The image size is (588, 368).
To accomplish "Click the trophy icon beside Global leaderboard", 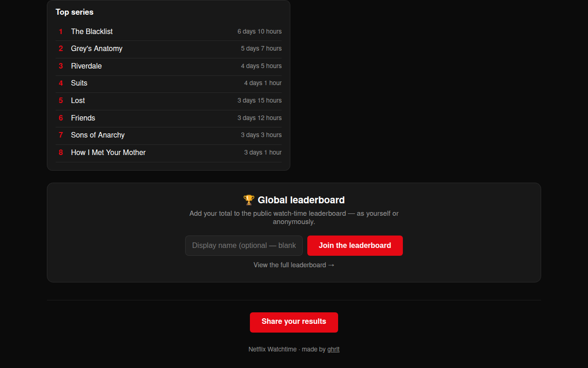I will point(249,200).
